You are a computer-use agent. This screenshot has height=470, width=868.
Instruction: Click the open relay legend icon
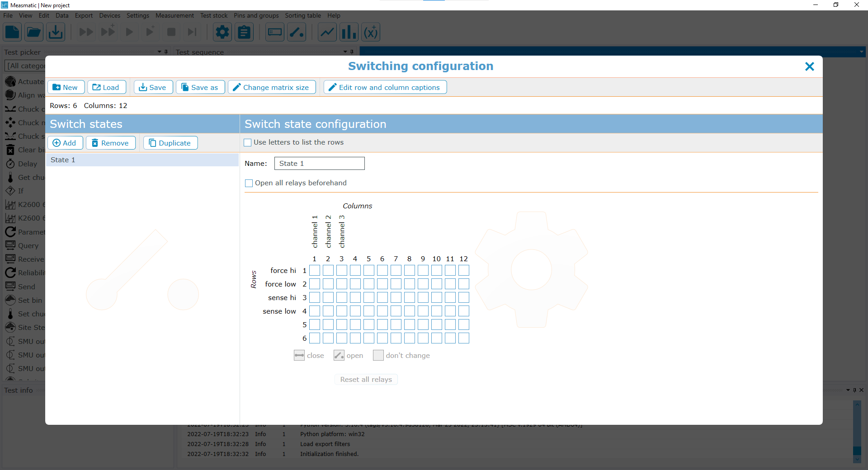click(x=339, y=356)
